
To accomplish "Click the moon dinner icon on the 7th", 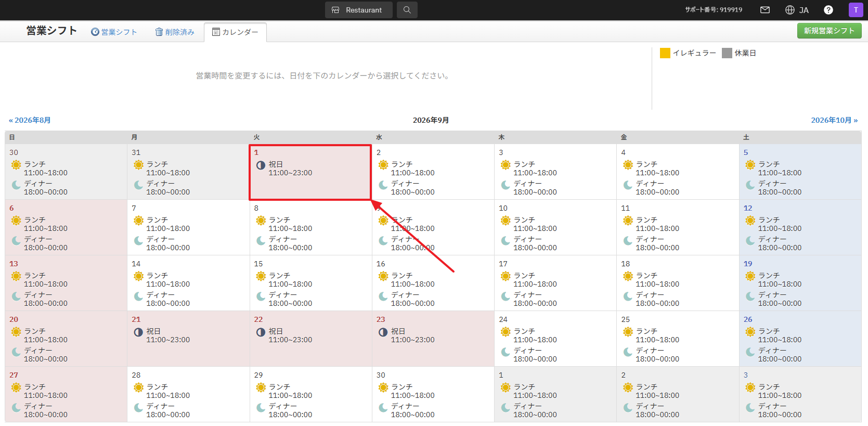I will point(138,240).
